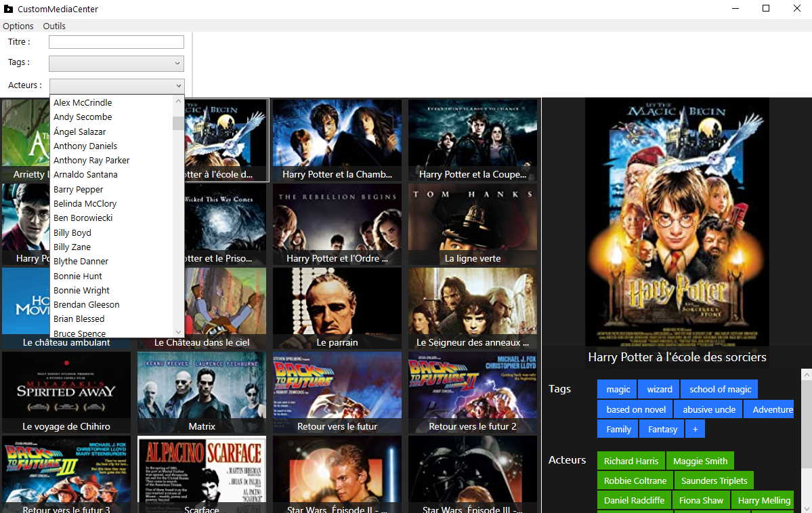Expand the Tags combo box

pos(116,63)
